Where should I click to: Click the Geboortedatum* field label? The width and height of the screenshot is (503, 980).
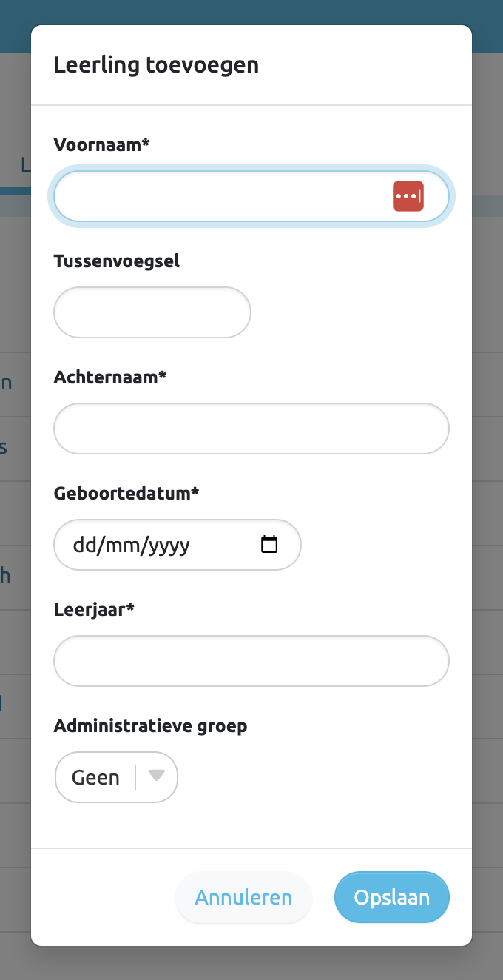pyautogui.click(x=126, y=493)
